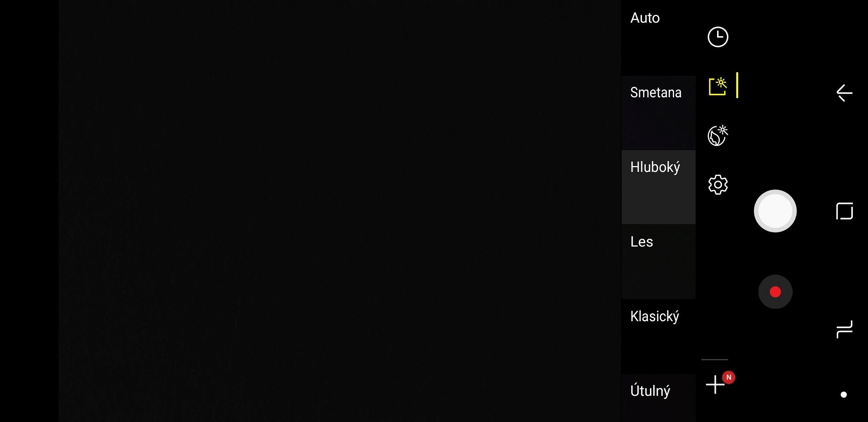Image resolution: width=868 pixels, height=422 pixels.
Task: Open camera settings gear
Action: 718,184
